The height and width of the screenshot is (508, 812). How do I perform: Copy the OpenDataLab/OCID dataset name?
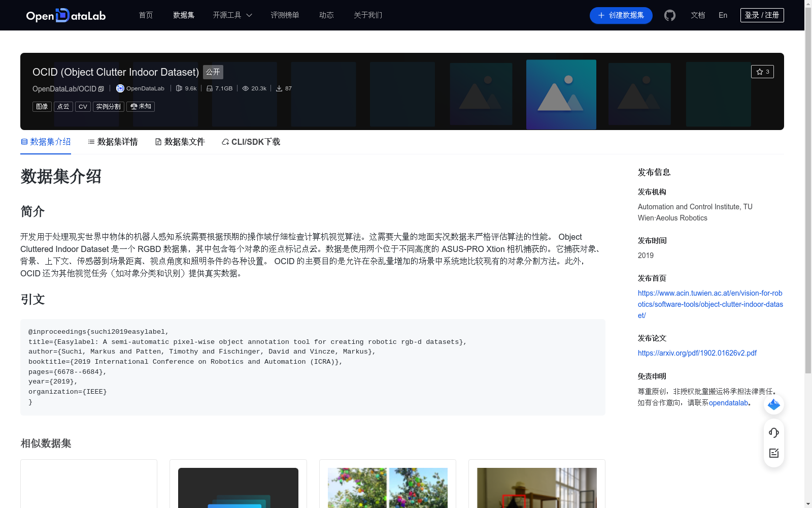point(101,88)
